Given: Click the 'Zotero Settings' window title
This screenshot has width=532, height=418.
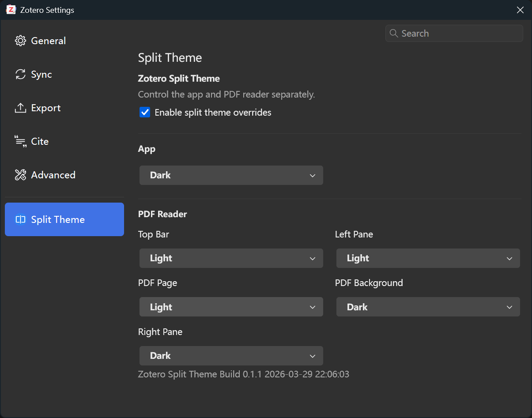Looking at the screenshot, I should point(47,10).
